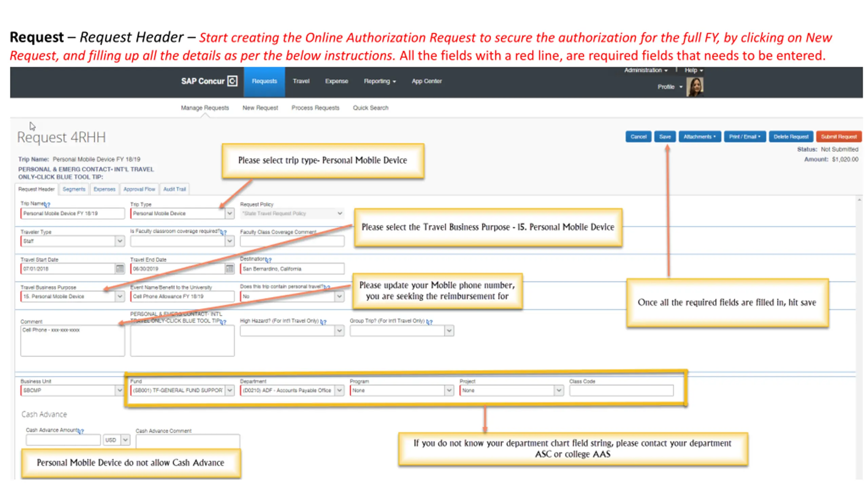Click the Save button
Screen dimensions: 868x488
(x=665, y=137)
